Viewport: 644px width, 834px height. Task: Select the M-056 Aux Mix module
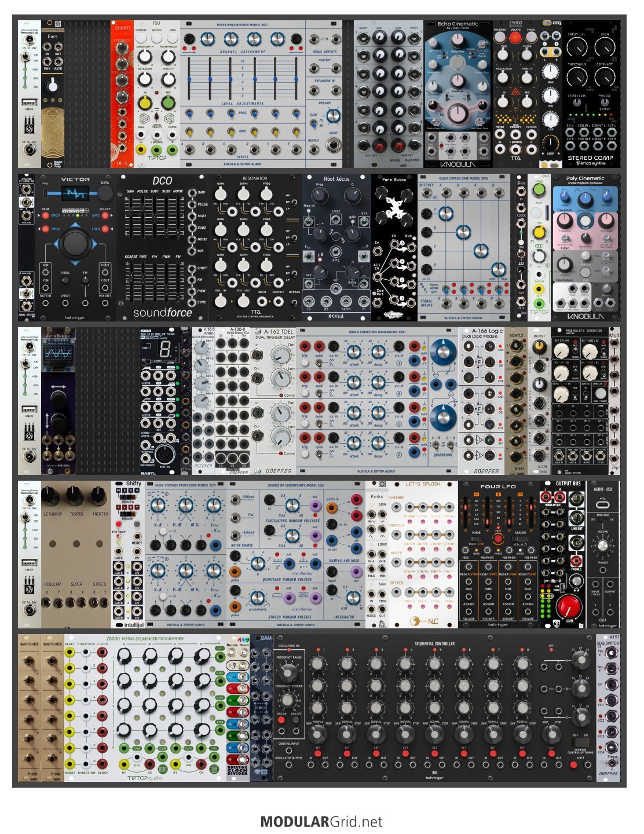tap(389, 94)
